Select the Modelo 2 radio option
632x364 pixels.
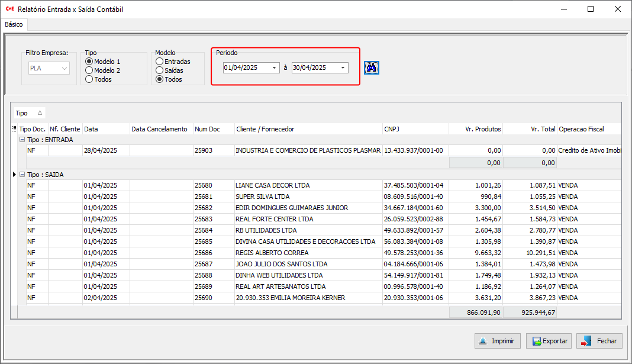(x=89, y=70)
